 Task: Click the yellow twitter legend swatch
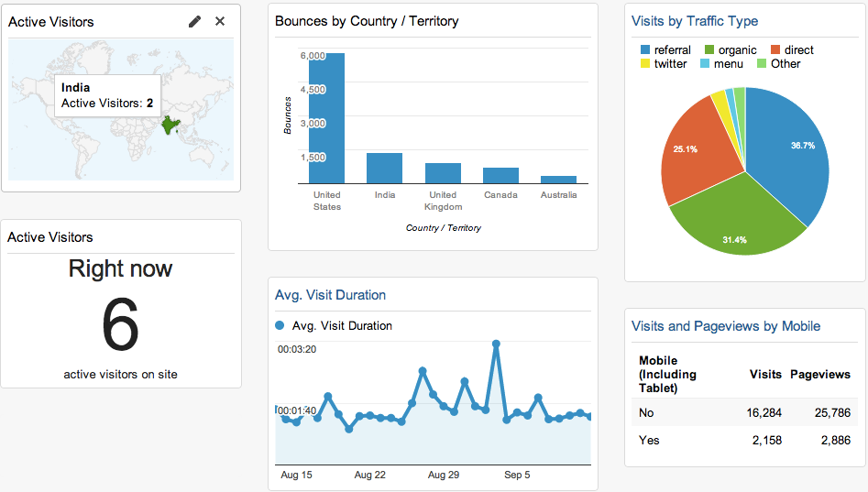pos(645,63)
